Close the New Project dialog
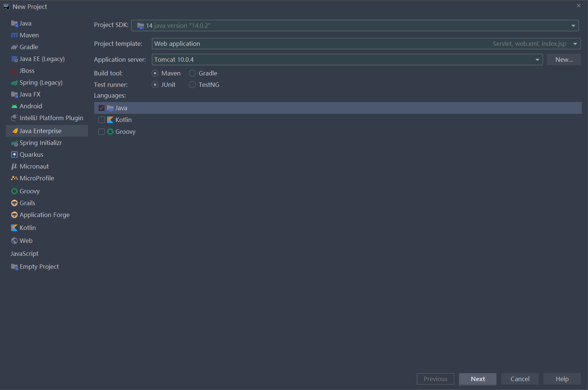This screenshot has width=588, height=390. (x=579, y=6)
